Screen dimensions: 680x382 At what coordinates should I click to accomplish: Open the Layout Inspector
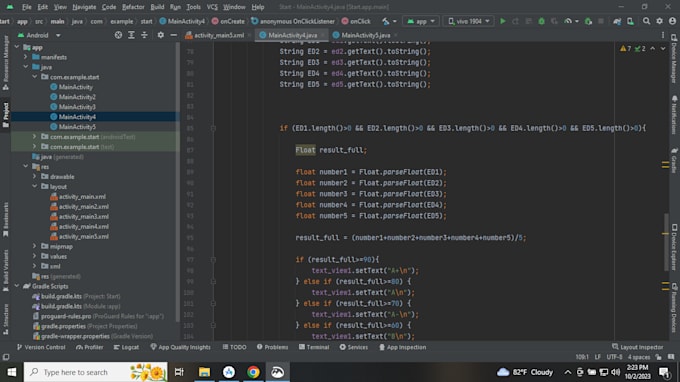(x=638, y=347)
